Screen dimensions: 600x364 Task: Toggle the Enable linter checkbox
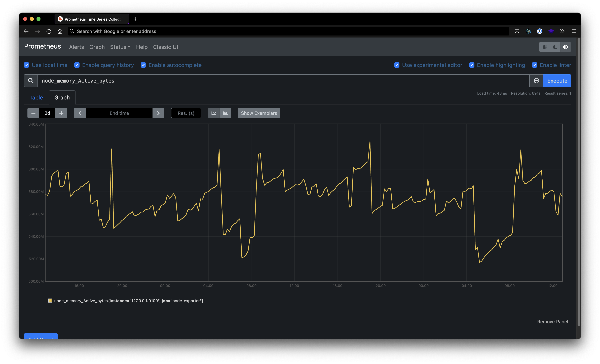[535, 65]
